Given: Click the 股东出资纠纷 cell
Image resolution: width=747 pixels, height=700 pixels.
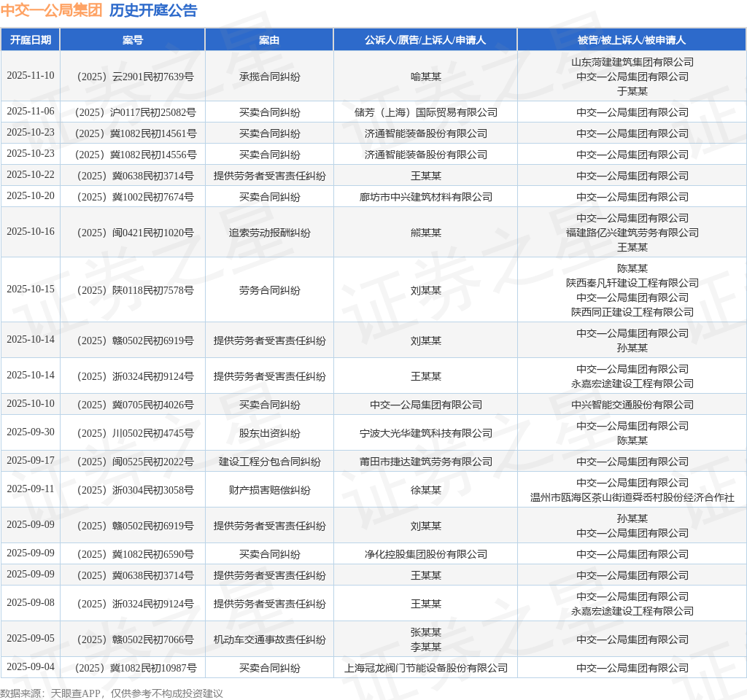Looking at the screenshot, I should tap(270, 433).
